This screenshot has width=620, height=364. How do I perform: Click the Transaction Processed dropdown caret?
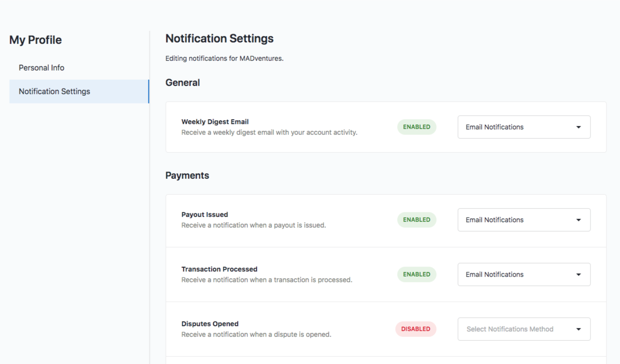coord(578,275)
